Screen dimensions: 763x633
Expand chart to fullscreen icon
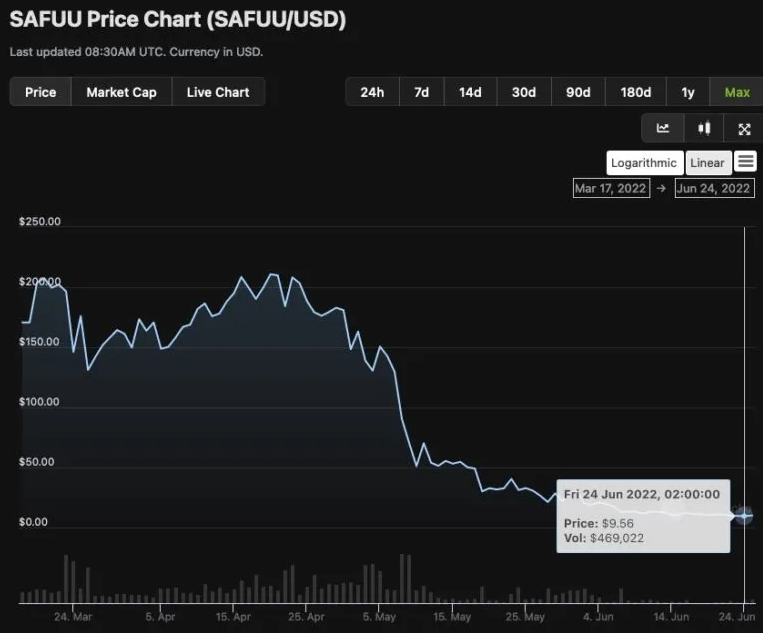pyautogui.click(x=744, y=128)
